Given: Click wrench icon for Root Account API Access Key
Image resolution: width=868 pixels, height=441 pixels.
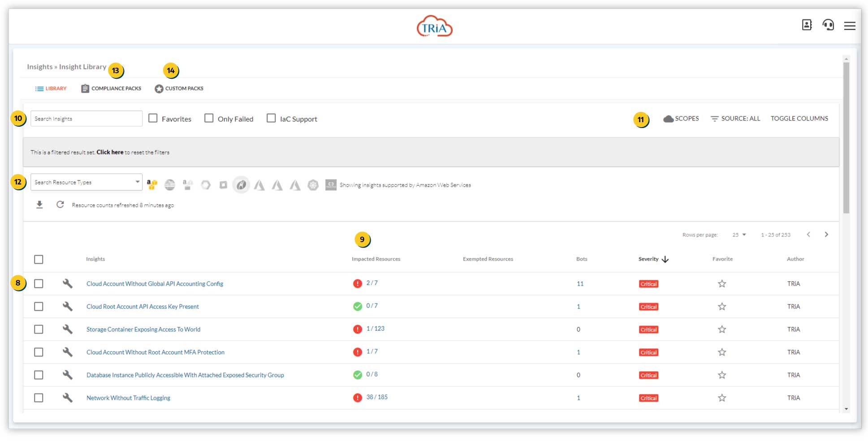Looking at the screenshot, I should pos(67,306).
